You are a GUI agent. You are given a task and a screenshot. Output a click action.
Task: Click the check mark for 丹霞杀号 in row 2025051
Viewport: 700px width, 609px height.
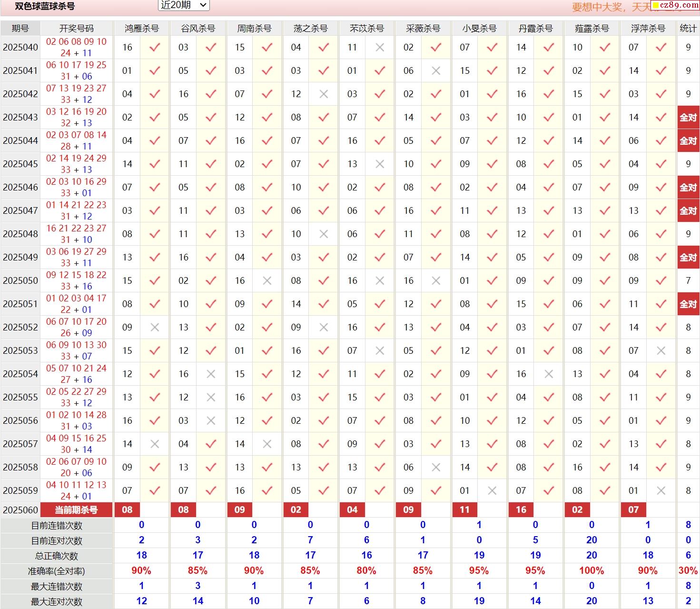(549, 304)
